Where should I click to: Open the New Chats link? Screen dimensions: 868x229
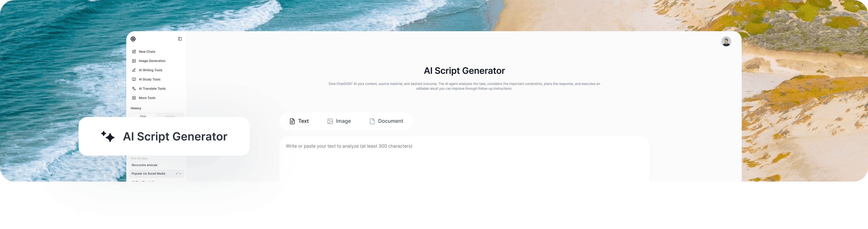tap(147, 52)
